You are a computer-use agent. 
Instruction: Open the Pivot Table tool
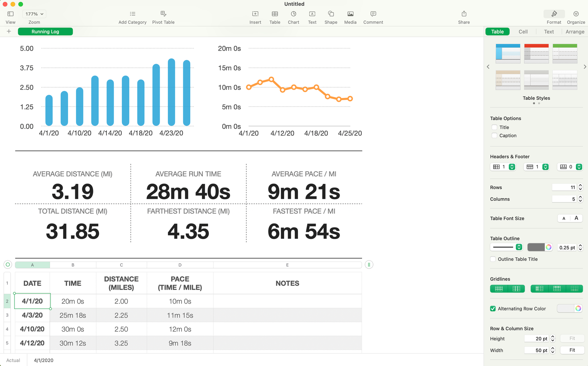[x=163, y=16]
